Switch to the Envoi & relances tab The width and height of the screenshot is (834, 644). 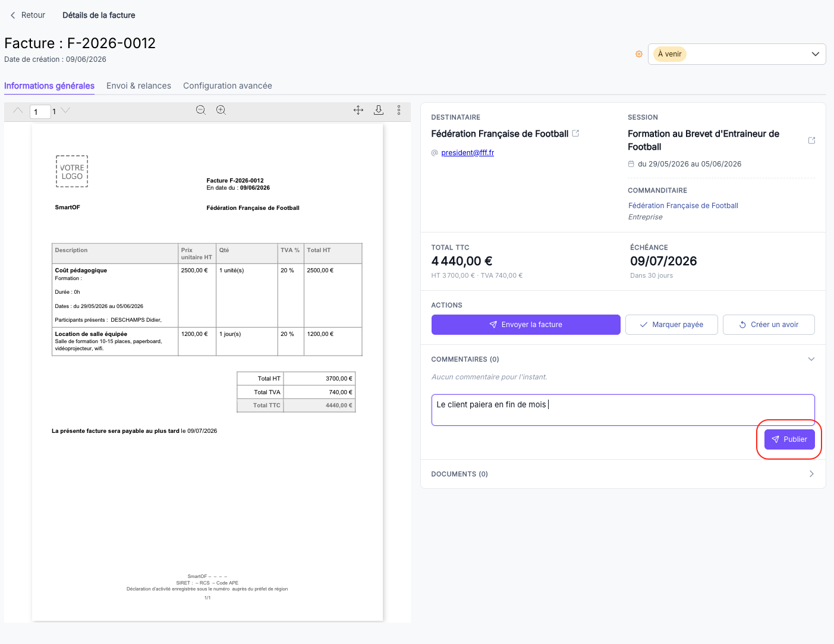[x=139, y=86]
